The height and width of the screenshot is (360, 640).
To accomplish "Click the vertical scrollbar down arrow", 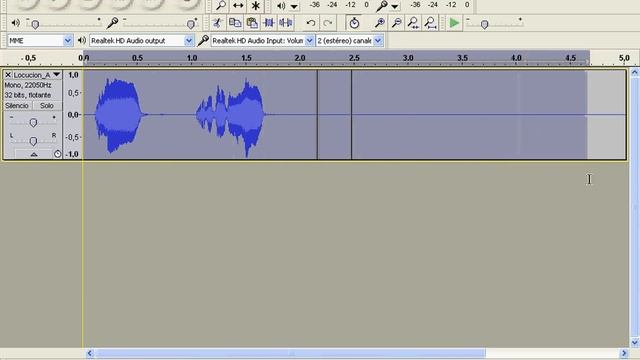I will (x=635, y=342).
